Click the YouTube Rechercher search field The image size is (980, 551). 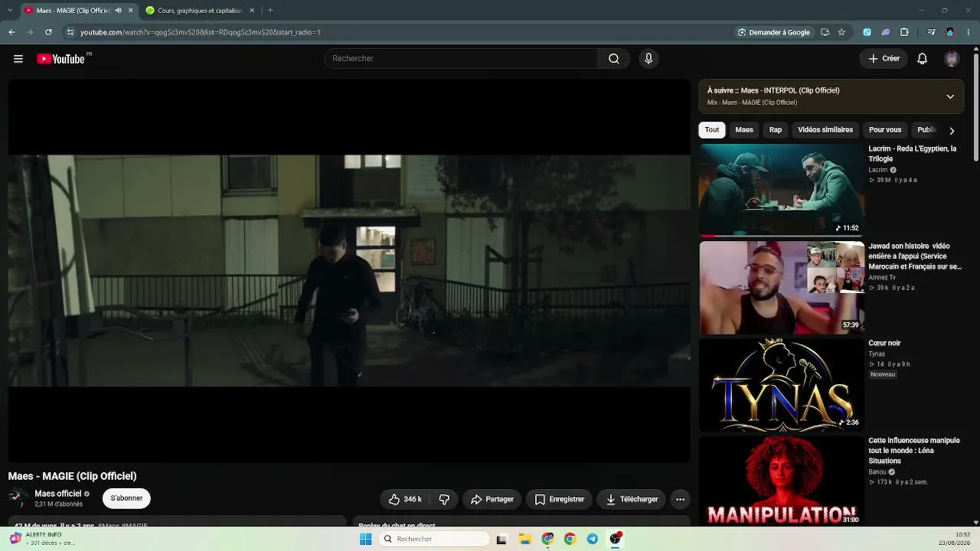(x=462, y=59)
